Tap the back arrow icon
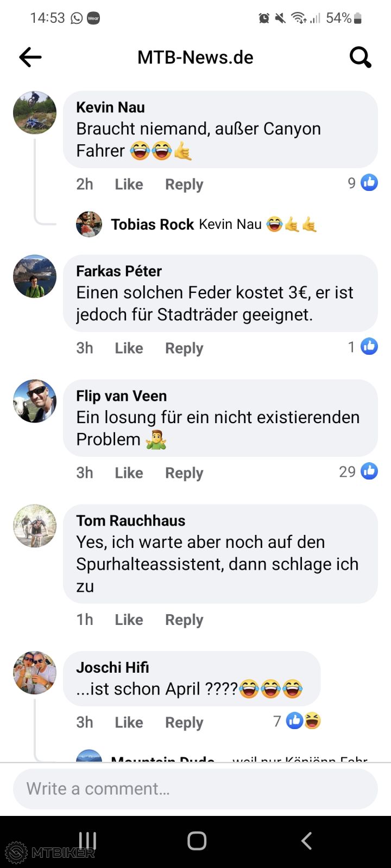This screenshot has height=868, width=391. click(30, 57)
